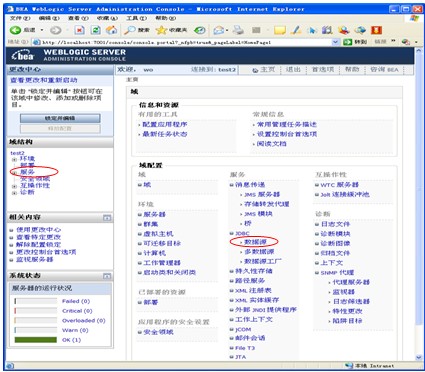
Task: Open the 帮助 menu in the browser menu bar
Action: coord(166,18)
